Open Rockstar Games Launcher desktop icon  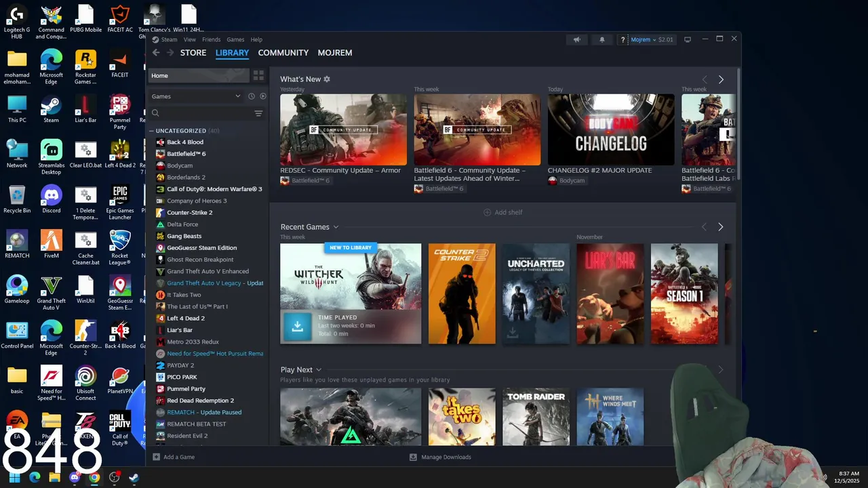click(85, 67)
